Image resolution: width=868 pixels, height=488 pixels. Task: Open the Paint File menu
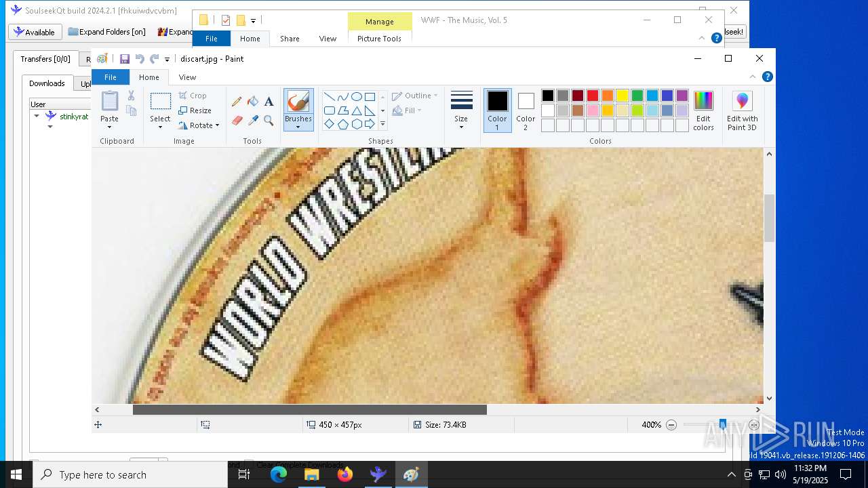[x=110, y=77]
